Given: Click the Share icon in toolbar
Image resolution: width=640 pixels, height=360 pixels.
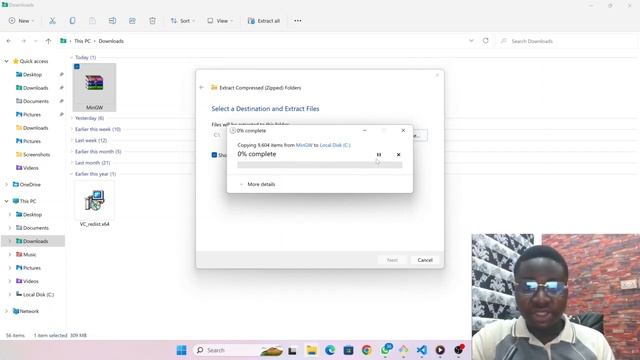Looking at the screenshot, I should pyautogui.click(x=132, y=21).
